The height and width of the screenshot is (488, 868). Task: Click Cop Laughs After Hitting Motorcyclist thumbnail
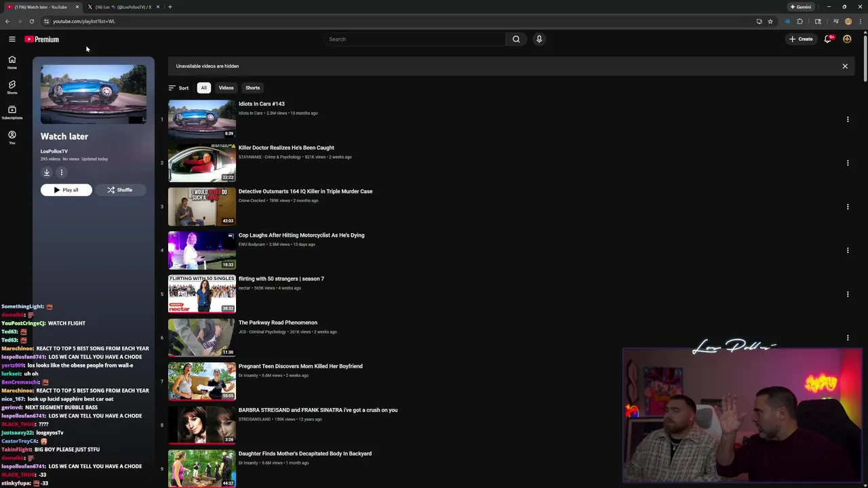click(202, 250)
